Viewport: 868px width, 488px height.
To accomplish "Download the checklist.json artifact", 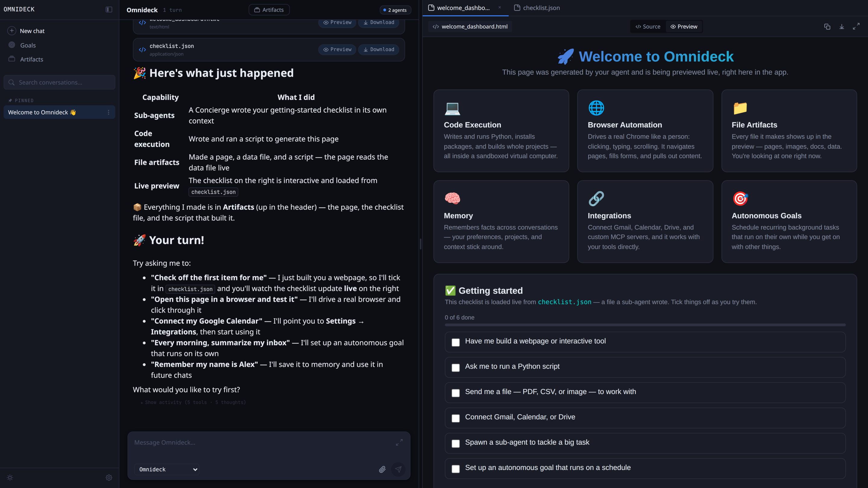I will point(379,49).
